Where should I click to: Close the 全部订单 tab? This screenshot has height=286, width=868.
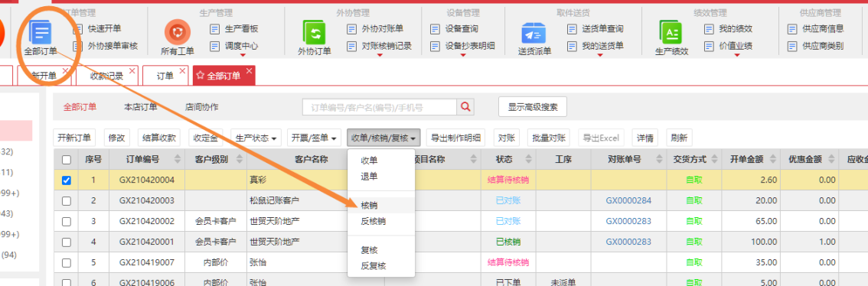point(249,71)
